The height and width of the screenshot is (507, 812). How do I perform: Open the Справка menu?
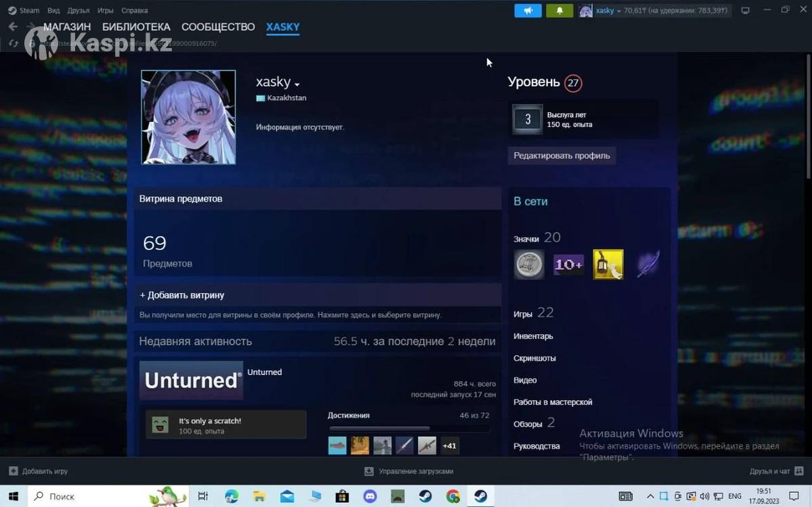(135, 10)
